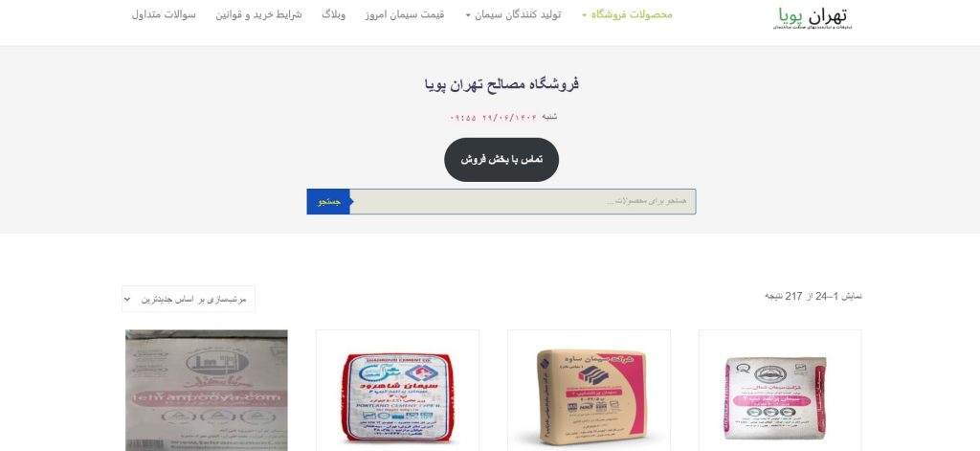Screen dimensions: 980x451
Task: Open شرایط خرید و قوانین page
Action: (258, 15)
